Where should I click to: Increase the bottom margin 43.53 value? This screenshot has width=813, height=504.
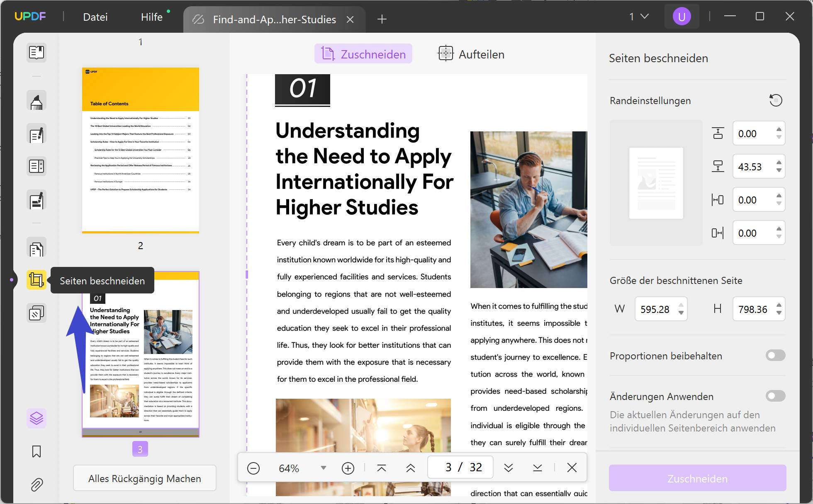click(x=779, y=162)
